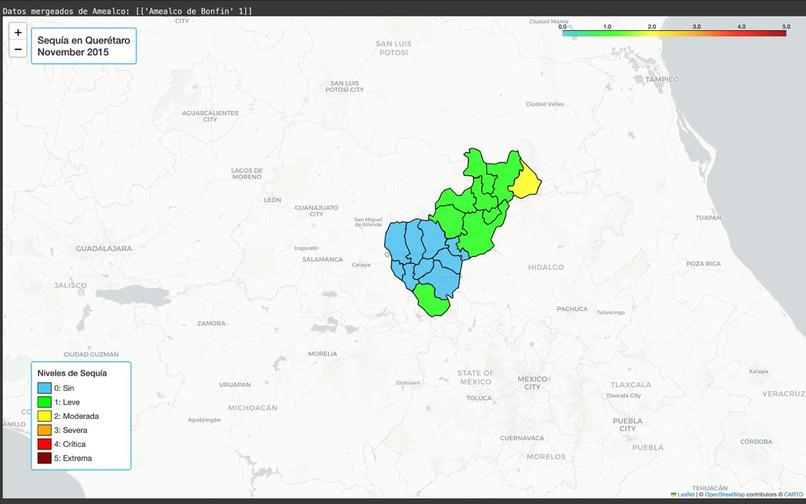Click the orange '3: Severa' legend swatch

(x=45, y=430)
